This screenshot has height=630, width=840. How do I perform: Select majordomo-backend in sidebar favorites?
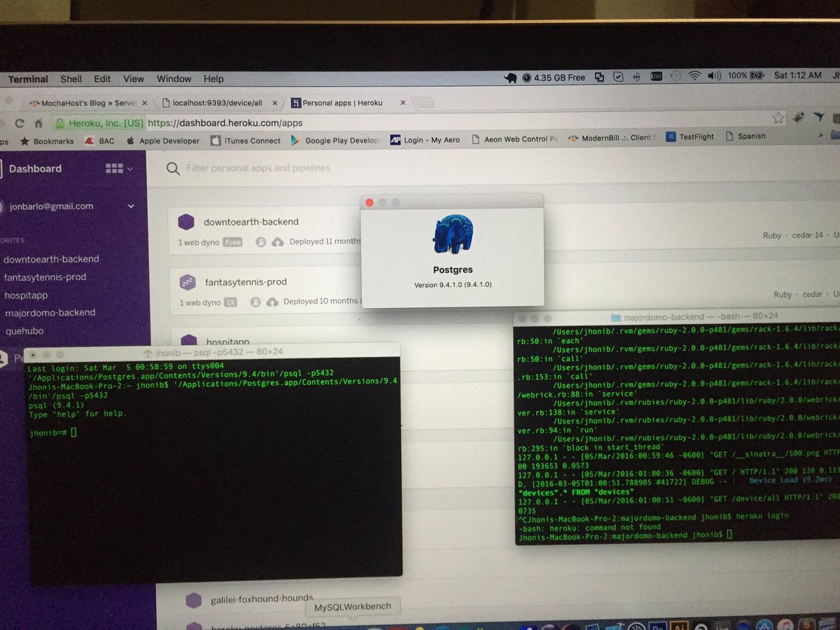point(49,313)
